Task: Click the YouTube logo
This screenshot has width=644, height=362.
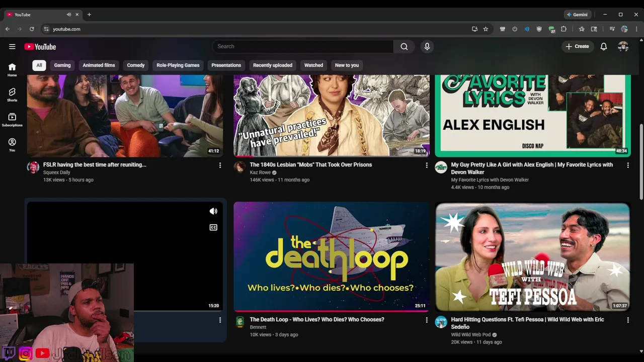Action: pos(40,47)
